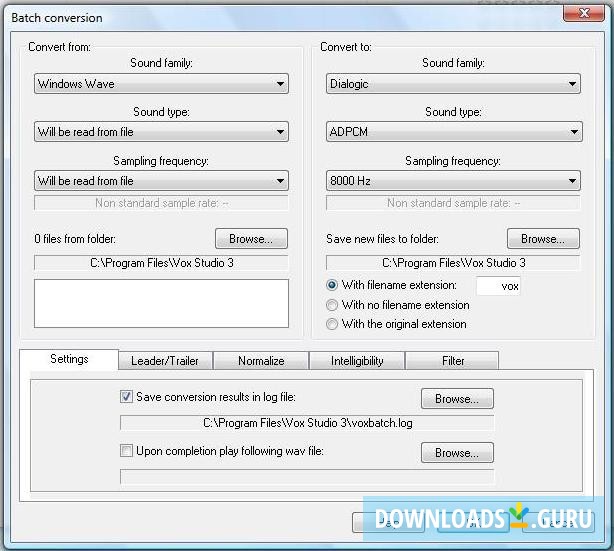Browse for the conversion log file
This screenshot has height=551, width=614.
pyautogui.click(x=457, y=399)
